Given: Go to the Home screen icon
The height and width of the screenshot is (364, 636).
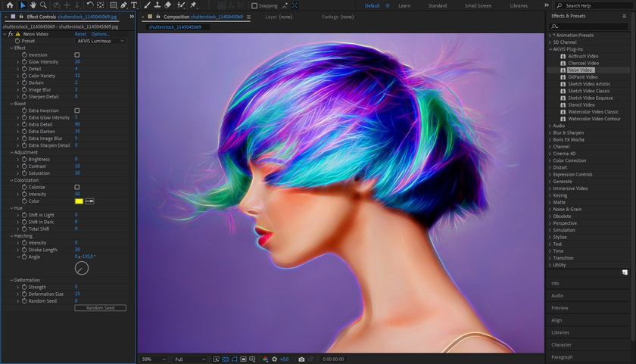Looking at the screenshot, I should tap(10, 5).
